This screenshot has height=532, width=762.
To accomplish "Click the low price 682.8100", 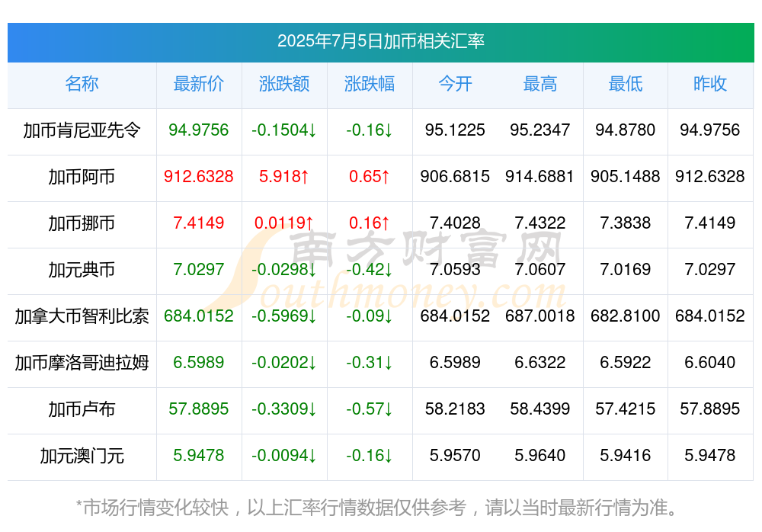I will tap(626, 316).
